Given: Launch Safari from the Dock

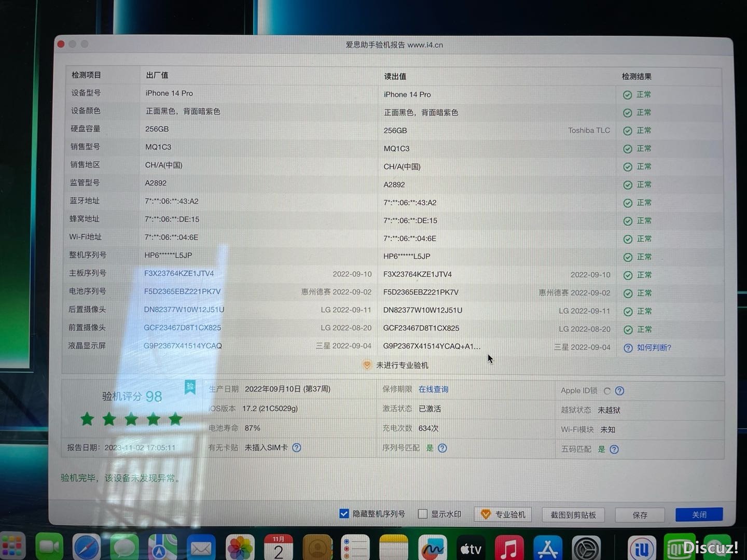Looking at the screenshot, I should [87, 548].
